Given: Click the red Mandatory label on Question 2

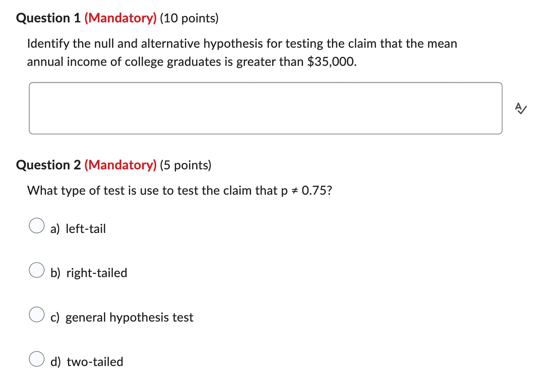Looking at the screenshot, I should click(x=121, y=165).
